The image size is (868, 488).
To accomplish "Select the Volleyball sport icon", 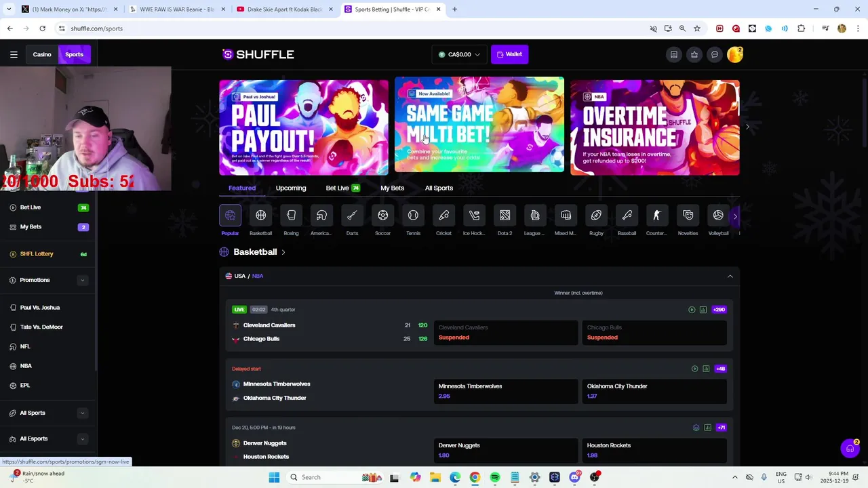I will [x=718, y=216].
